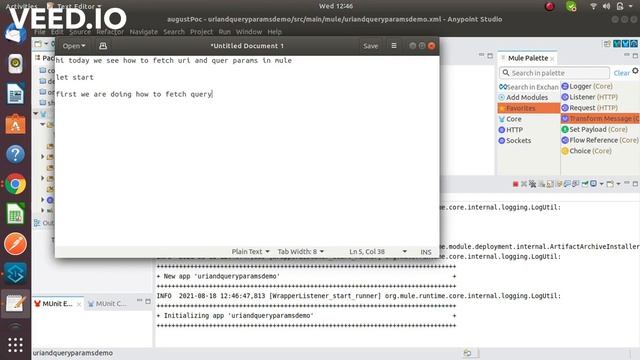The height and width of the screenshot is (360, 640).
Task: Select Transform Message in the palette
Action: (600, 118)
